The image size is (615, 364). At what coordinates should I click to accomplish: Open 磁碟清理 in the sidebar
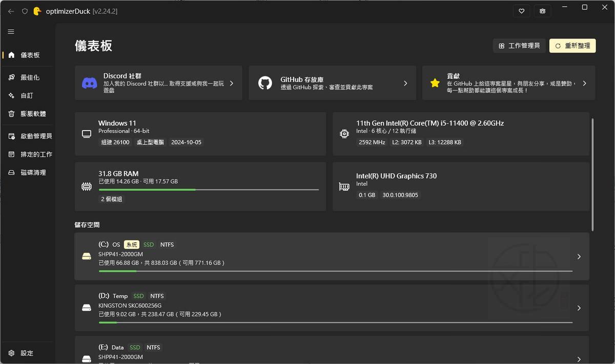(28, 173)
